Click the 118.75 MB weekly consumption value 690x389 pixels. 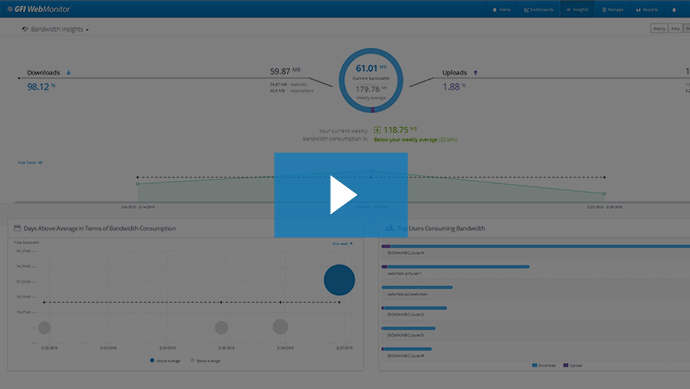[400, 130]
